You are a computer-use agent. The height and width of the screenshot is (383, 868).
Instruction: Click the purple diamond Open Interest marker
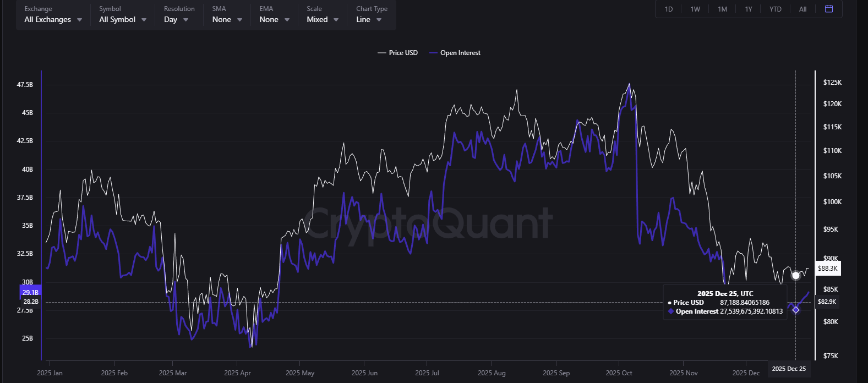click(x=795, y=310)
